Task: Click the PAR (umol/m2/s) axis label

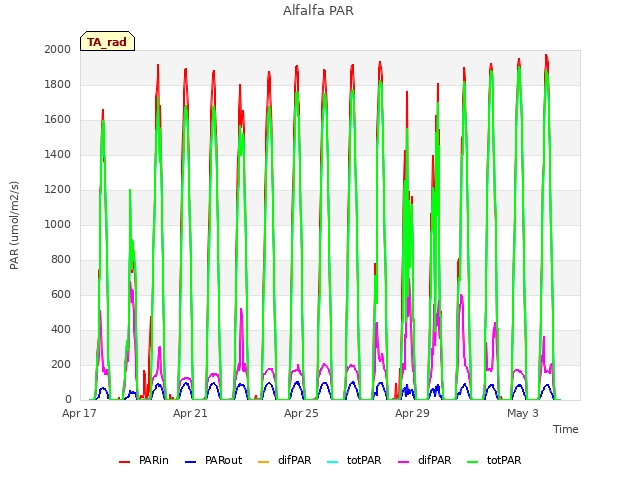Action: click(14, 225)
